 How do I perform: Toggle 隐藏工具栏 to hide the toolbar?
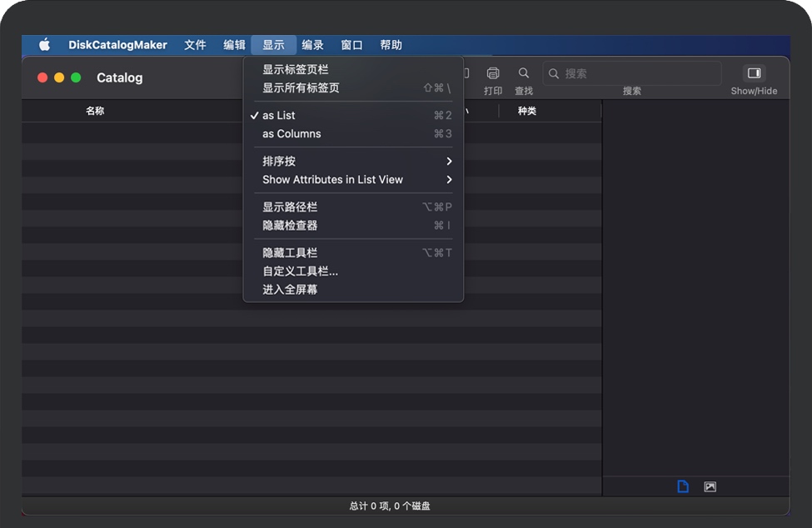[290, 253]
